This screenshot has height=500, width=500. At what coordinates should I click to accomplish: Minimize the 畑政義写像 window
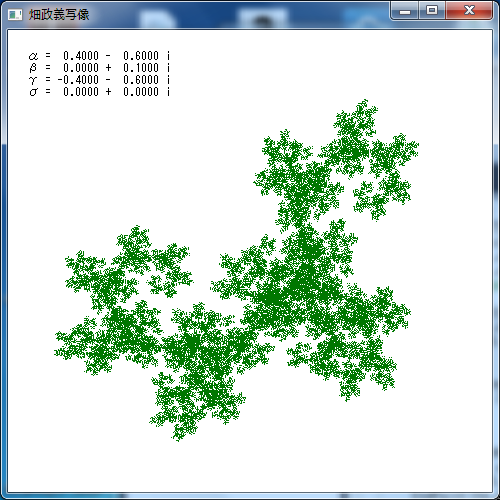[405, 11]
